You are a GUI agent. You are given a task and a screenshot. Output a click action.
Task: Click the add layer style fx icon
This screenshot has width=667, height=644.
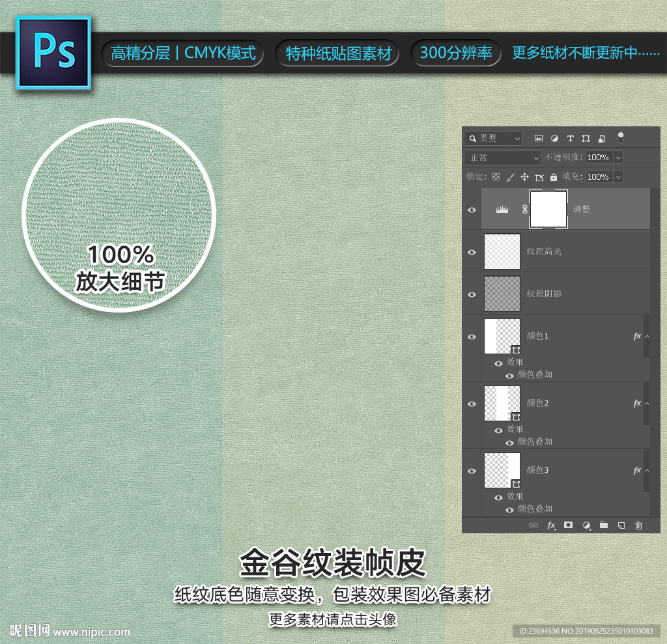pos(551,525)
